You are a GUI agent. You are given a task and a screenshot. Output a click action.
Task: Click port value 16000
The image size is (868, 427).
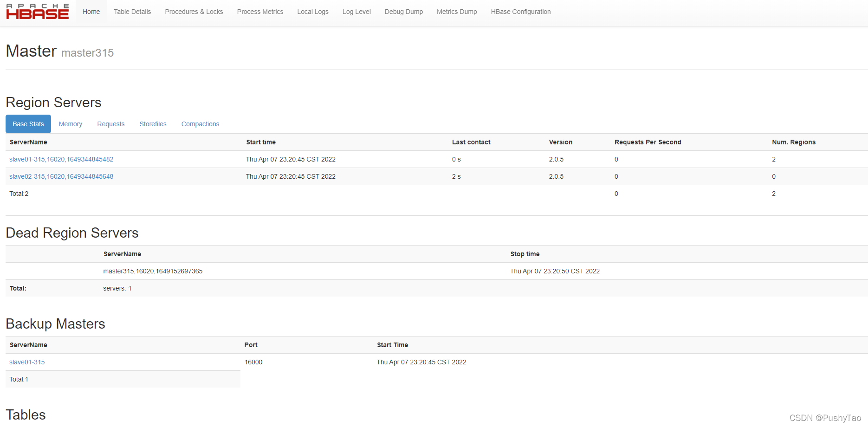coord(253,362)
